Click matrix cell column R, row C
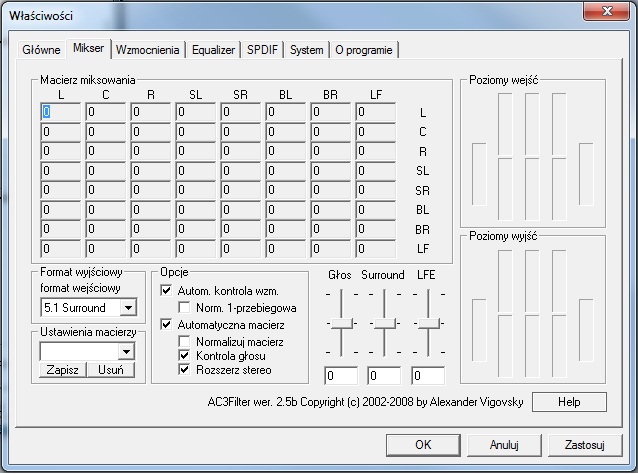This screenshot has height=474, width=638. pos(151,131)
